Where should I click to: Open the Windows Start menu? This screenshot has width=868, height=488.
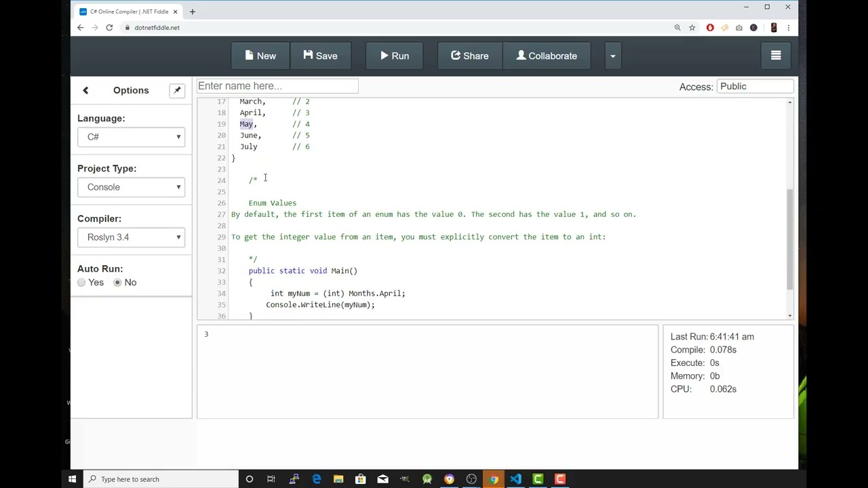(x=72, y=479)
